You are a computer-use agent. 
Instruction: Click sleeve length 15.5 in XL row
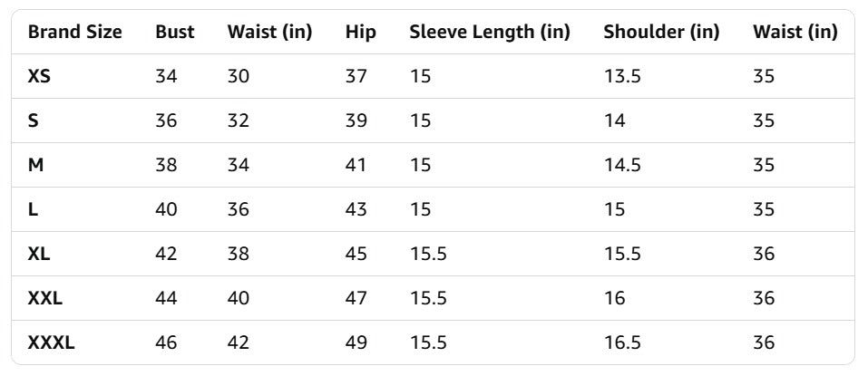(x=428, y=254)
